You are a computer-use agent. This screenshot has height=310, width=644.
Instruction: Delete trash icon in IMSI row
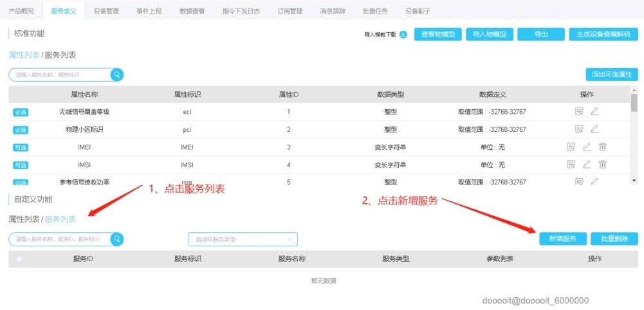[603, 165]
